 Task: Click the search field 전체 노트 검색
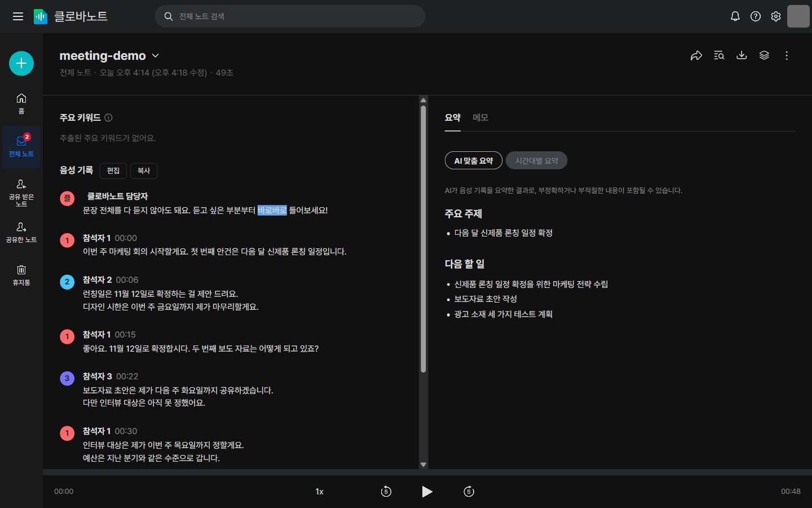coord(290,16)
